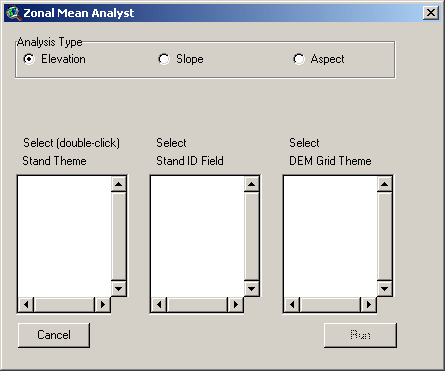Screen dimensions: 445x371
Task: Click right arrow in Stand ID Field list
Action: 236,304
